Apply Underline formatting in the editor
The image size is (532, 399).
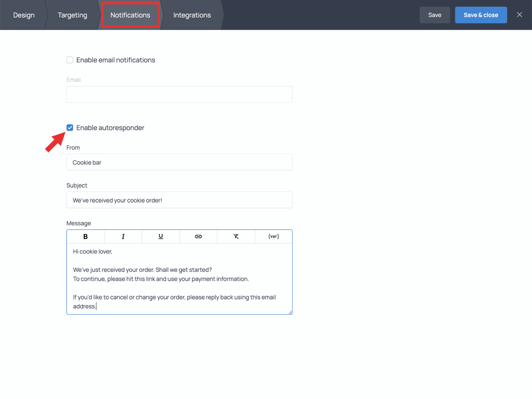(160, 236)
